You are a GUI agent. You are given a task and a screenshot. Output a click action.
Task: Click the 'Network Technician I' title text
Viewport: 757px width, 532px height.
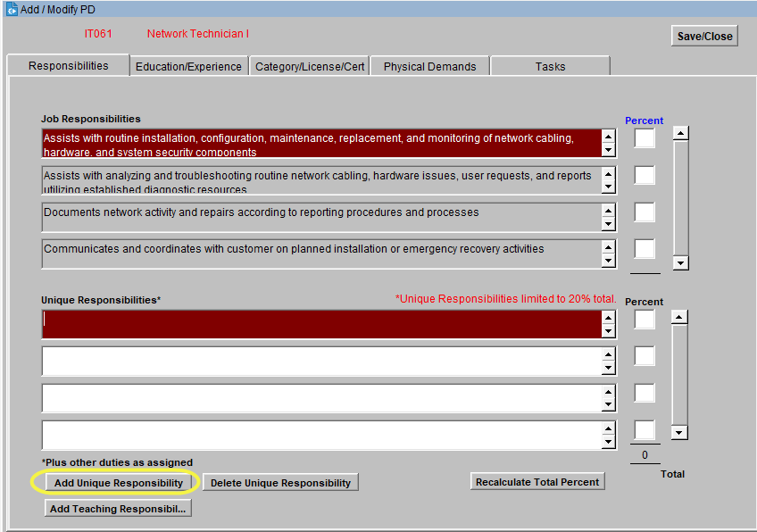pyautogui.click(x=198, y=34)
